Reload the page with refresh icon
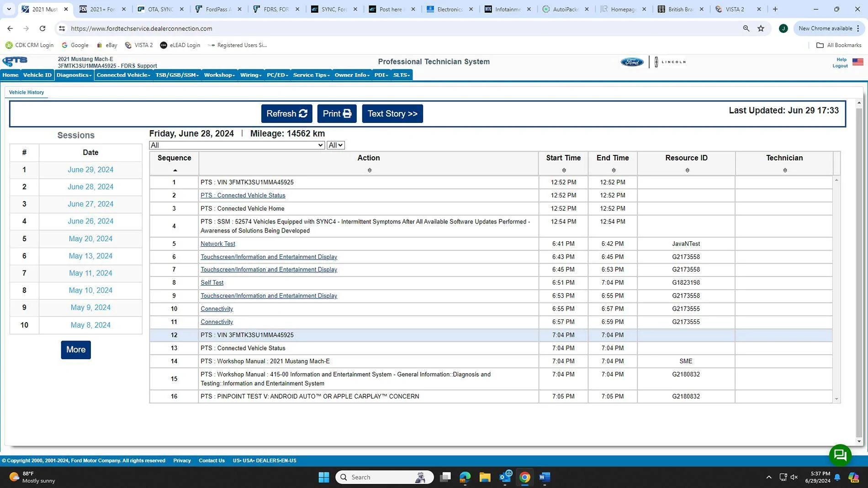 42,28
